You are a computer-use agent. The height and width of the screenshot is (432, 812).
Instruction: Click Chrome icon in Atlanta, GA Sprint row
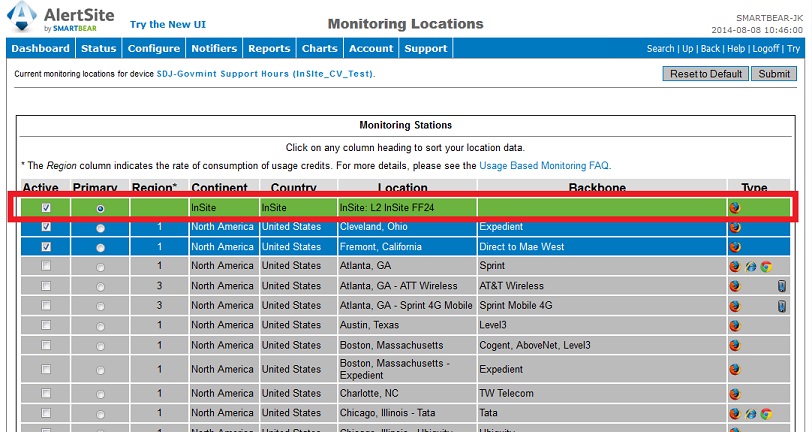pos(766,266)
